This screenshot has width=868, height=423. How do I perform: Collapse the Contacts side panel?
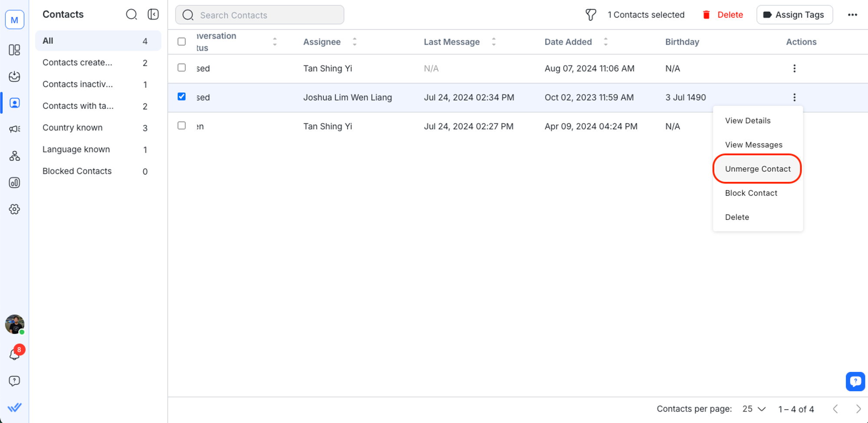pyautogui.click(x=153, y=14)
